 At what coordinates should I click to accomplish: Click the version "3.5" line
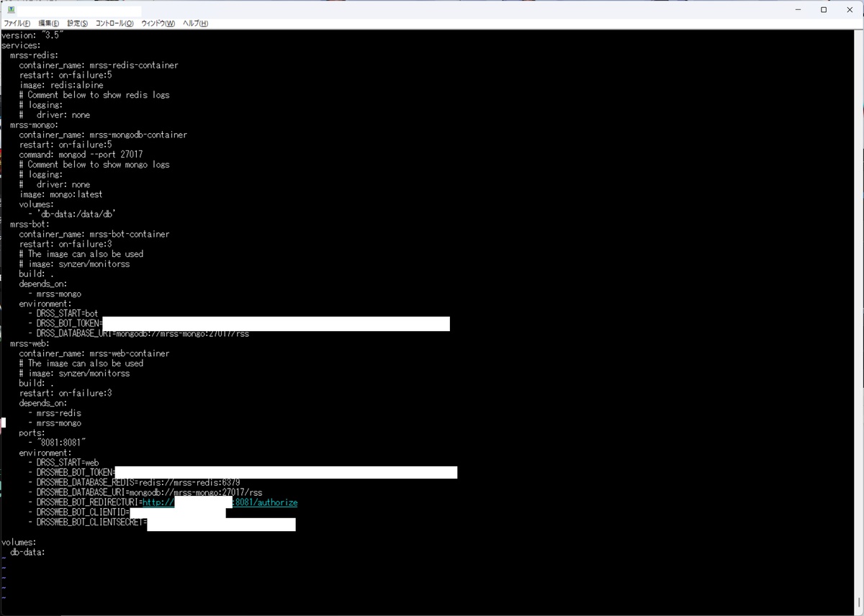pyautogui.click(x=34, y=35)
